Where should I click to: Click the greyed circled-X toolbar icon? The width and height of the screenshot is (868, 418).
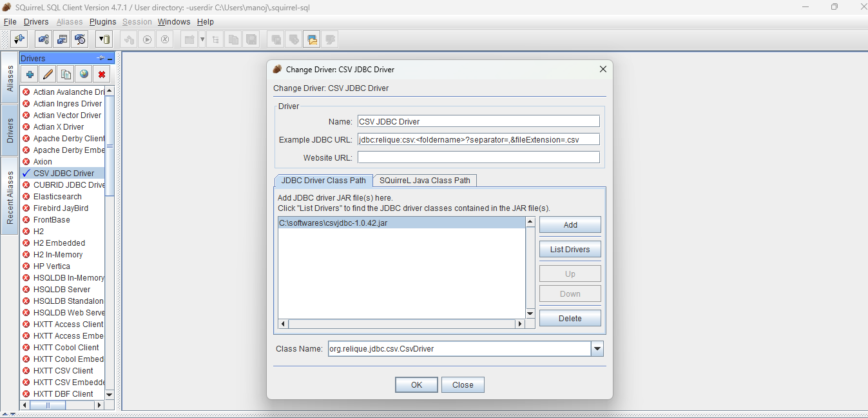click(x=165, y=39)
